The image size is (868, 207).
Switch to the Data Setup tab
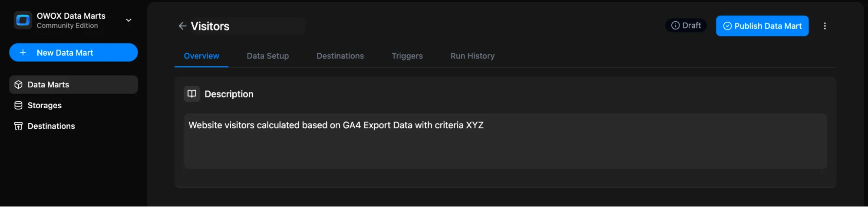(x=267, y=56)
